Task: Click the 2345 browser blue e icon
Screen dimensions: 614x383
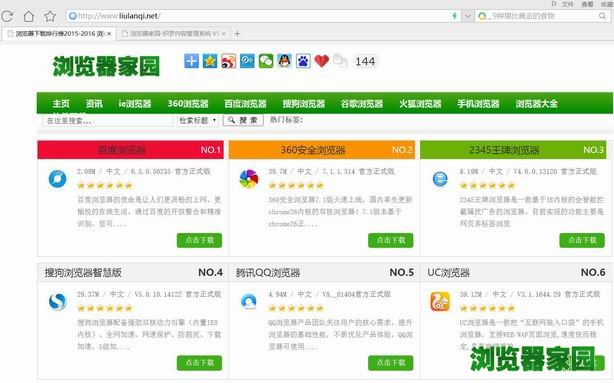Action: click(440, 179)
